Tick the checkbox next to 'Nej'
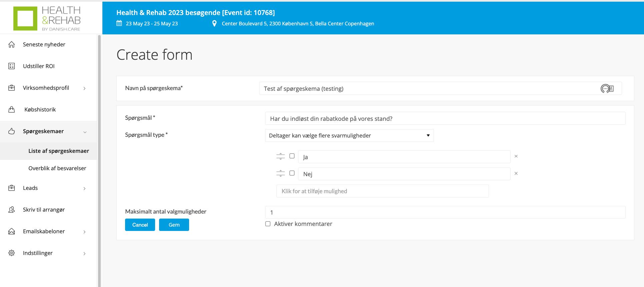This screenshot has height=287, width=644. coord(292,173)
